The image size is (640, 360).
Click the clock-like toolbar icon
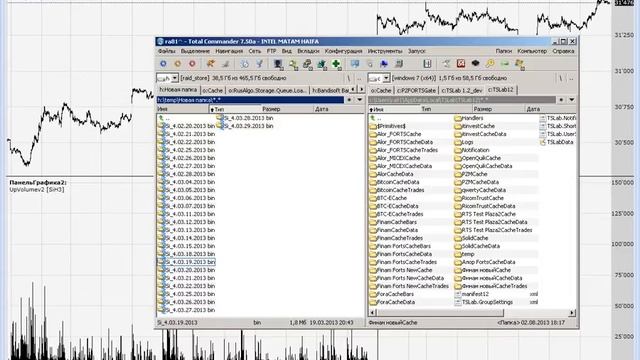pyautogui.click(x=244, y=64)
